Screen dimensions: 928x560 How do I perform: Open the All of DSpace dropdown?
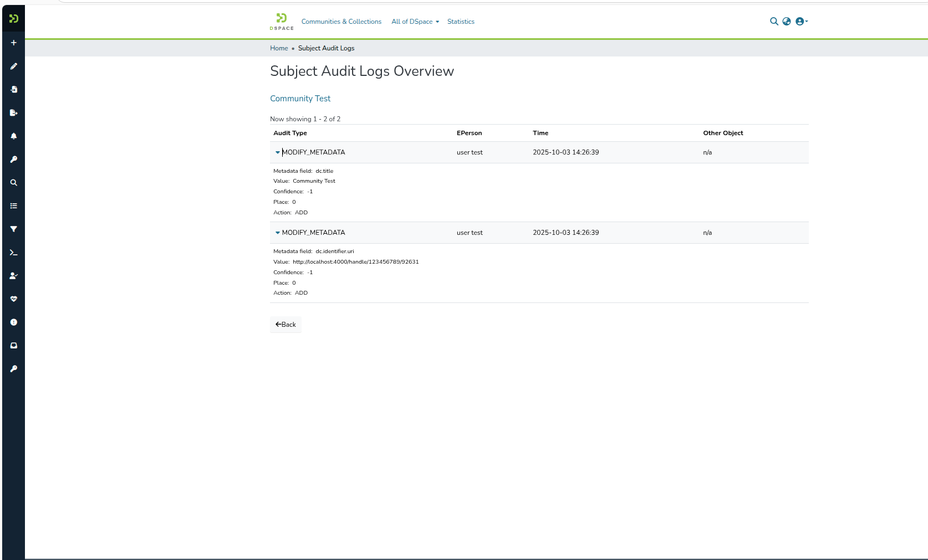[415, 22]
